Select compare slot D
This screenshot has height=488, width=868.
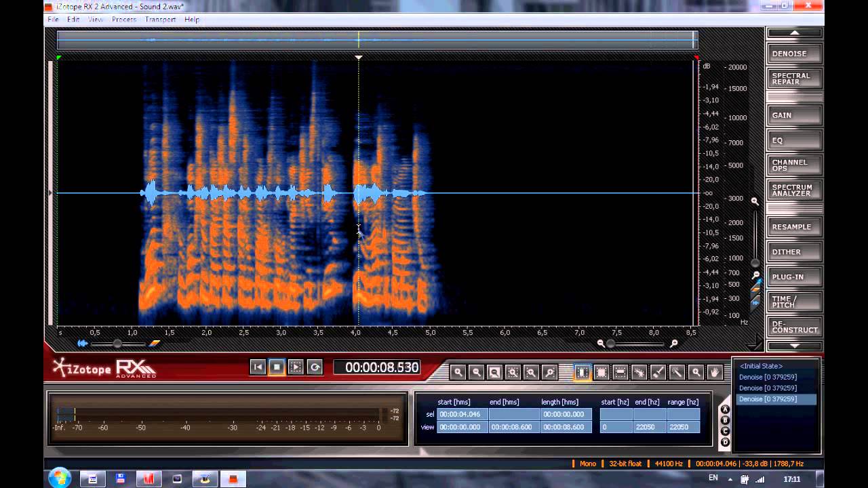click(725, 442)
